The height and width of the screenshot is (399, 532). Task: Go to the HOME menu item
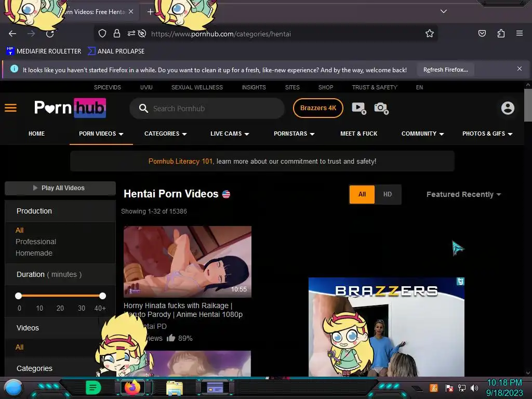click(x=37, y=134)
